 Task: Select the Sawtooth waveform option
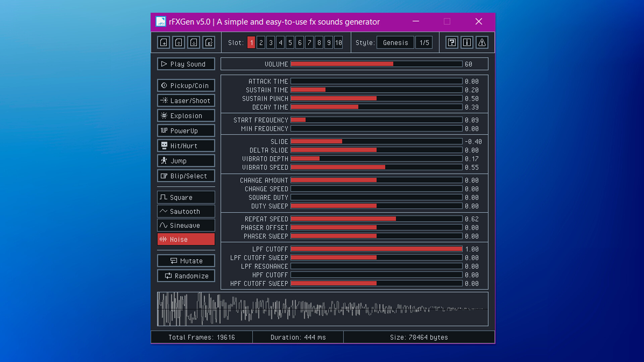(x=186, y=211)
